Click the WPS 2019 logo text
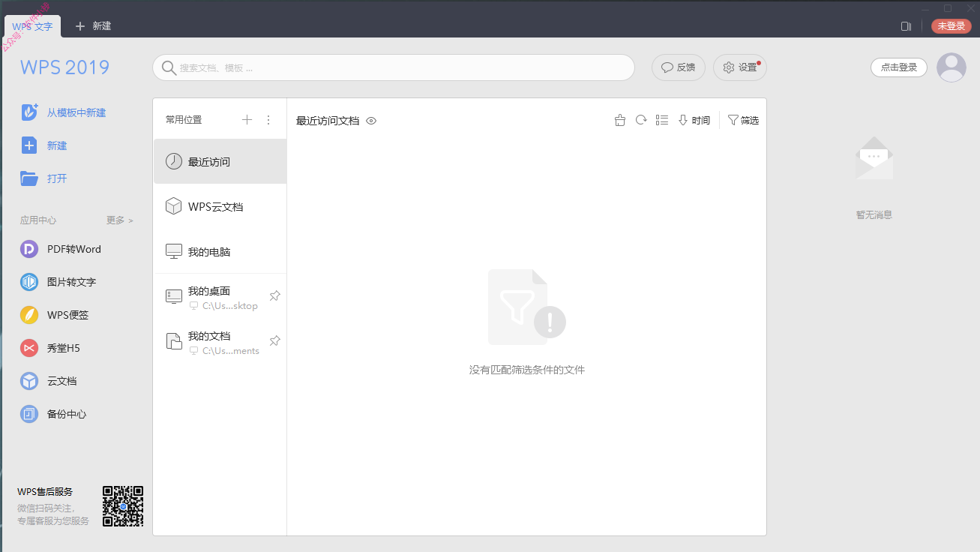 (x=65, y=67)
